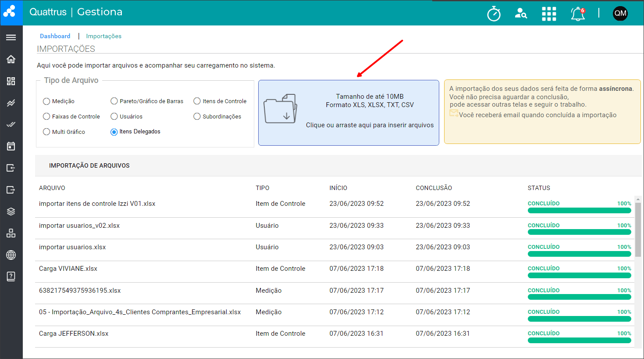The height and width of the screenshot is (359, 644).
Task: Open the dashboard tiles icon in the sidebar
Action: (x=11, y=81)
